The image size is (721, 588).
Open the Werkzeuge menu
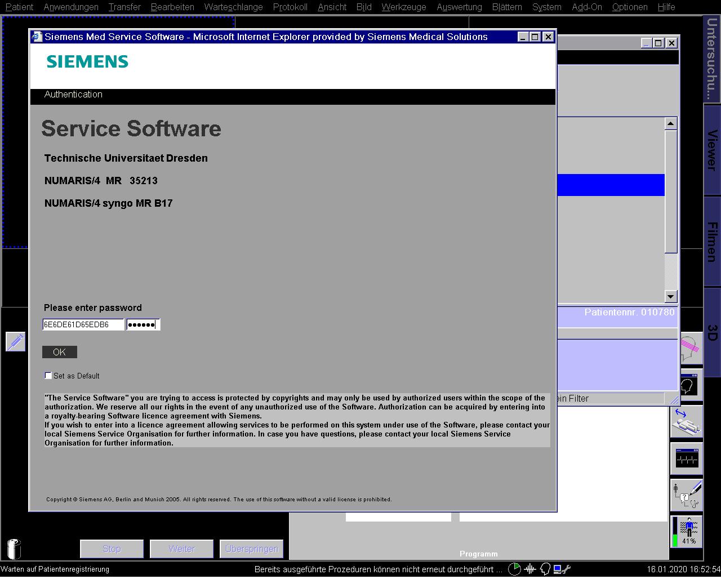[403, 7]
